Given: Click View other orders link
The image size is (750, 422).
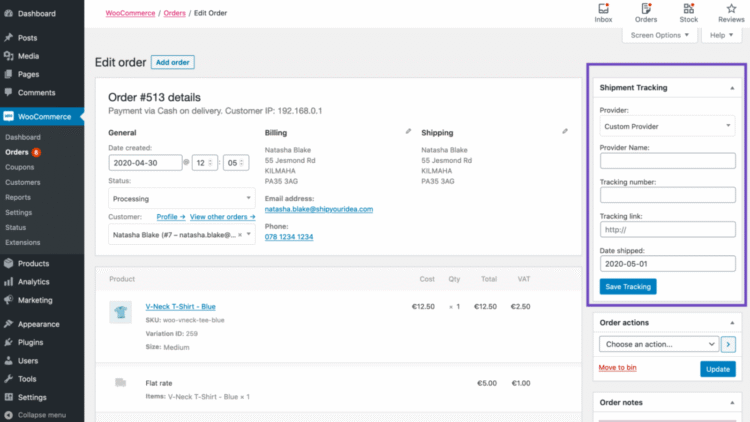Looking at the screenshot, I should pos(222,217).
